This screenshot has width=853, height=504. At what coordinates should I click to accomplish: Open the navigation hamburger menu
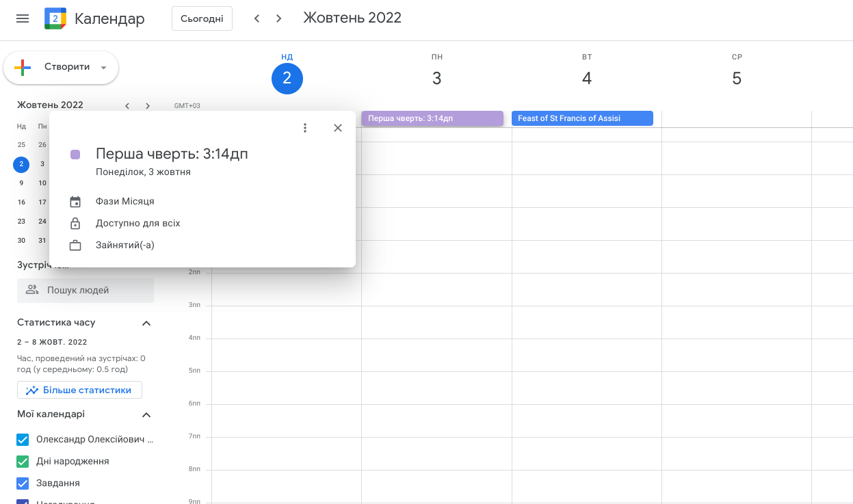(23, 18)
